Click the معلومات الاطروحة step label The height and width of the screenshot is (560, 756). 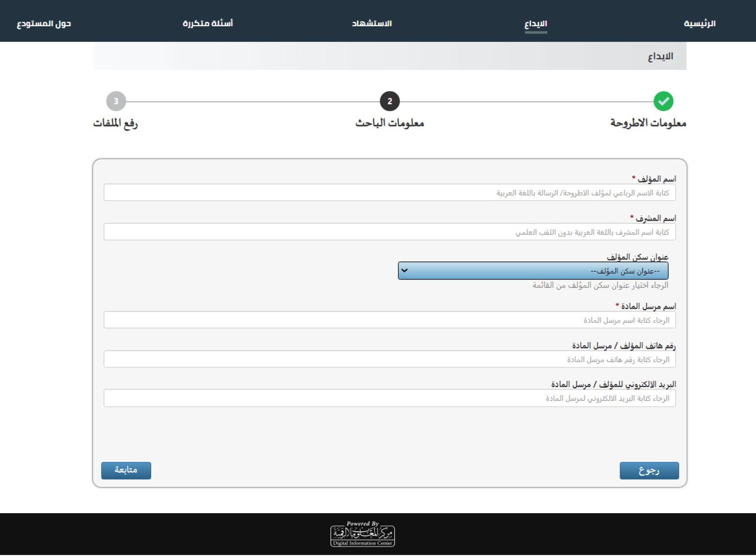click(x=648, y=123)
